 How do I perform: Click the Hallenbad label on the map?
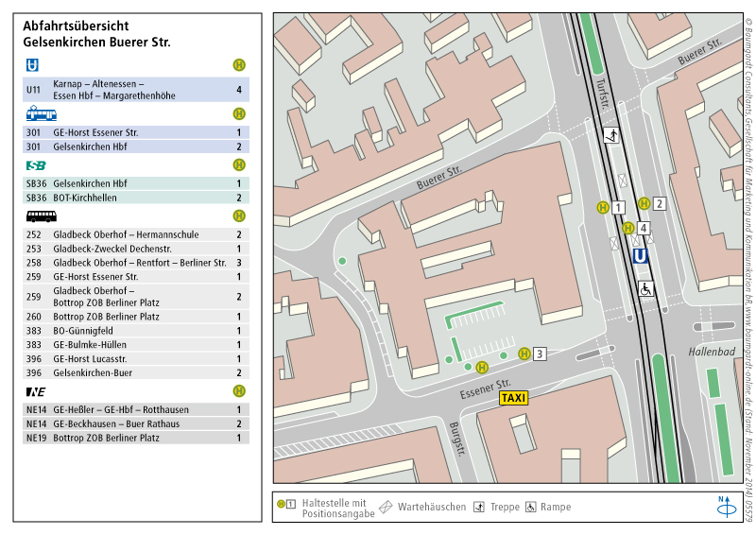click(x=712, y=352)
